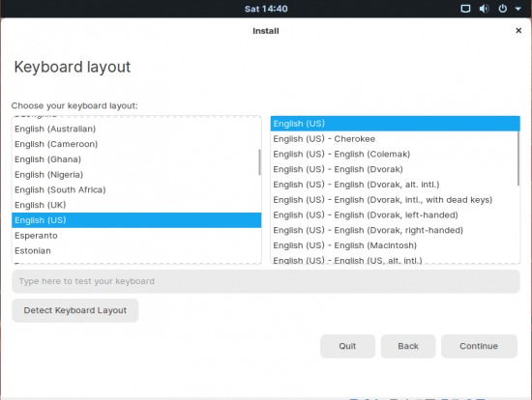Viewport: 532px width, 400px height.
Task: Select English (UK) layout
Action: (136, 205)
